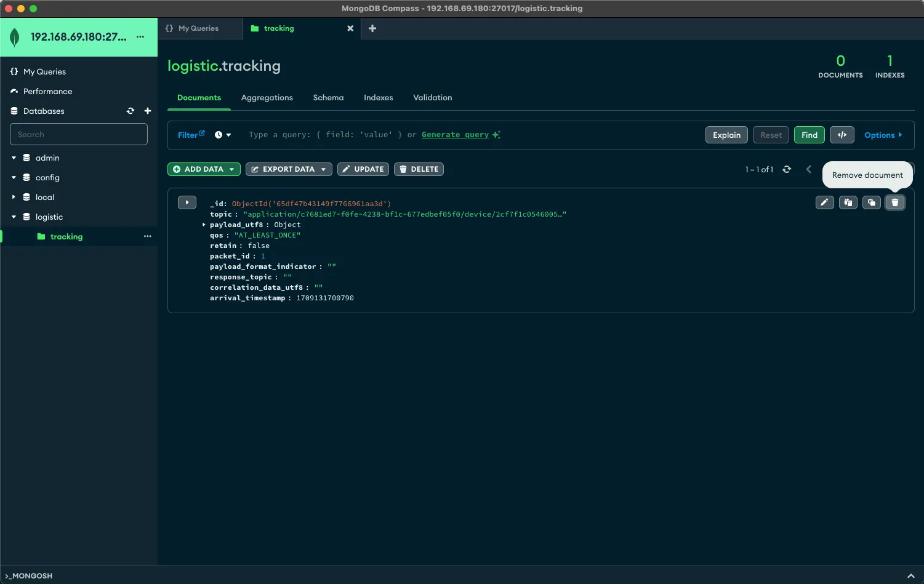Image resolution: width=924 pixels, height=584 pixels.
Task: Open the EXPORT DATA dropdown
Action: click(x=289, y=169)
